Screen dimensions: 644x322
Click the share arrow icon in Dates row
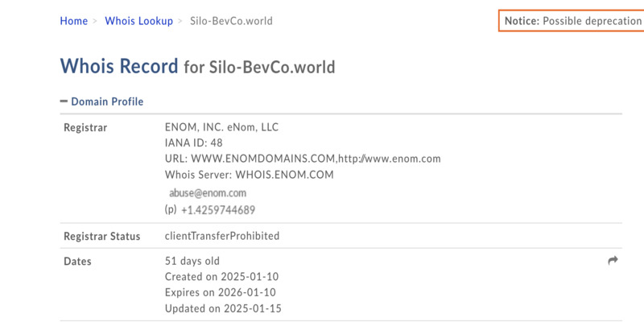coord(613,260)
